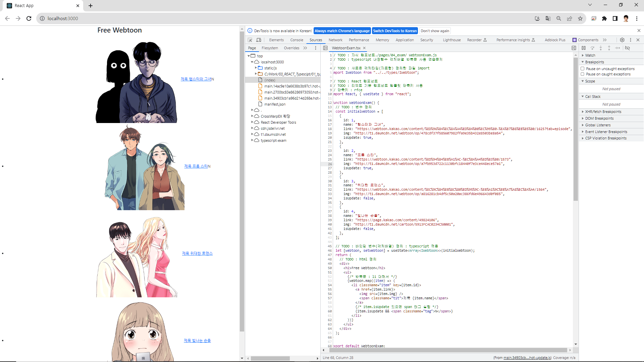The height and width of the screenshot is (362, 644).
Task: Click the Chrome extensions puzzle icon
Action: tap(604, 18)
